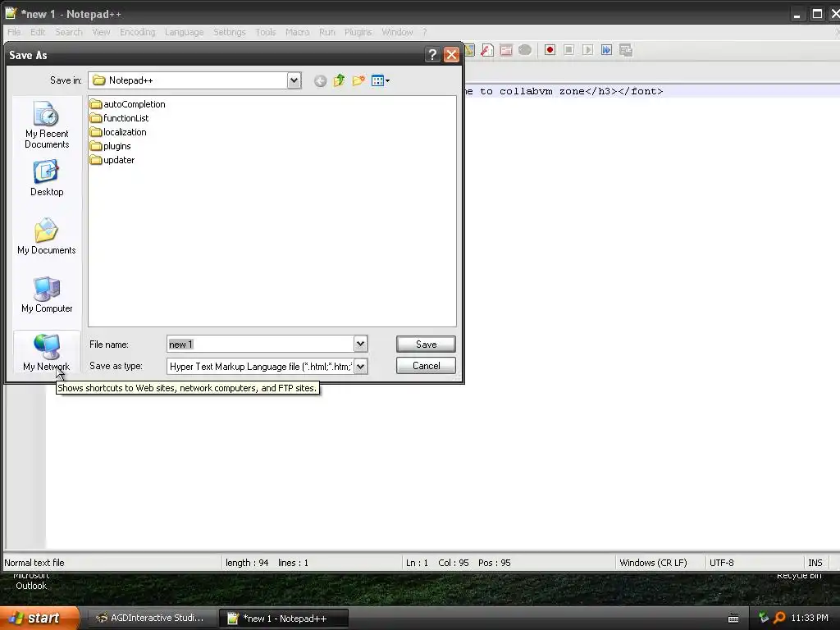
Task: Open the Encoding menu
Action: point(137,32)
